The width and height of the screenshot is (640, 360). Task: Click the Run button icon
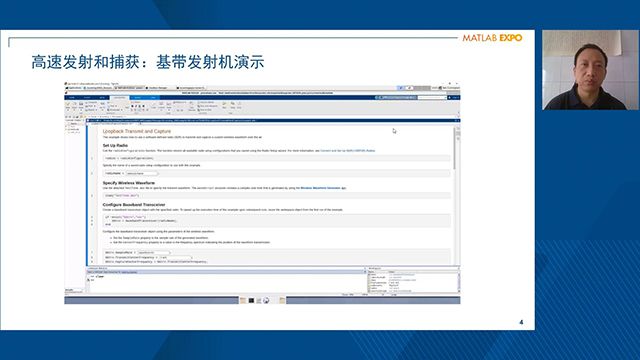[x=224, y=104]
